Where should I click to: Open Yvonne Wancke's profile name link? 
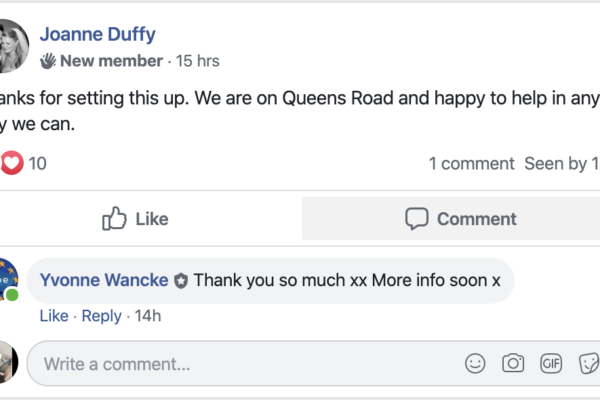tap(104, 280)
